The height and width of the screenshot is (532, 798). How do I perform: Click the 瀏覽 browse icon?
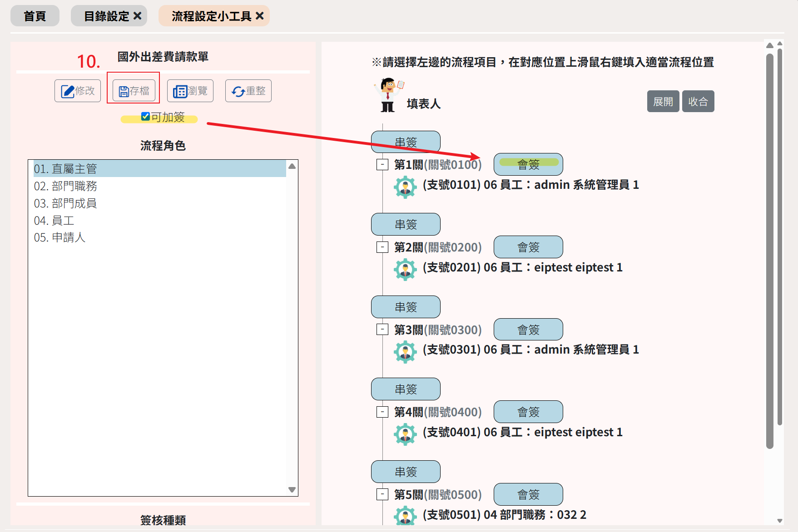(180, 91)
